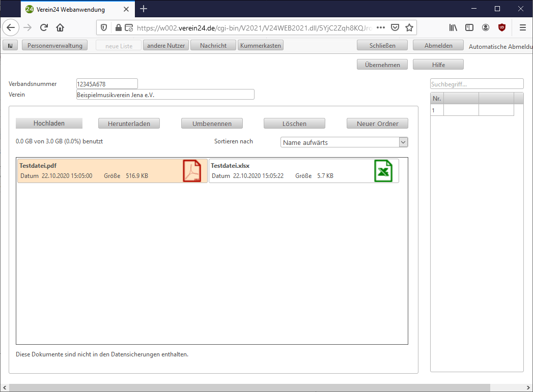Open the Firefox library icon
Viewport: 533px width, 392px height.
coord(453,27)
